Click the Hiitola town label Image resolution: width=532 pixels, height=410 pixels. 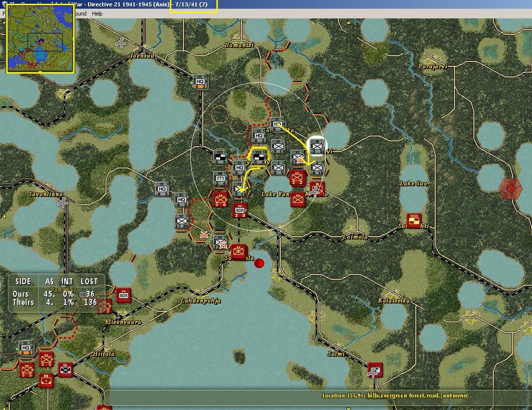[x=104, y=354]
